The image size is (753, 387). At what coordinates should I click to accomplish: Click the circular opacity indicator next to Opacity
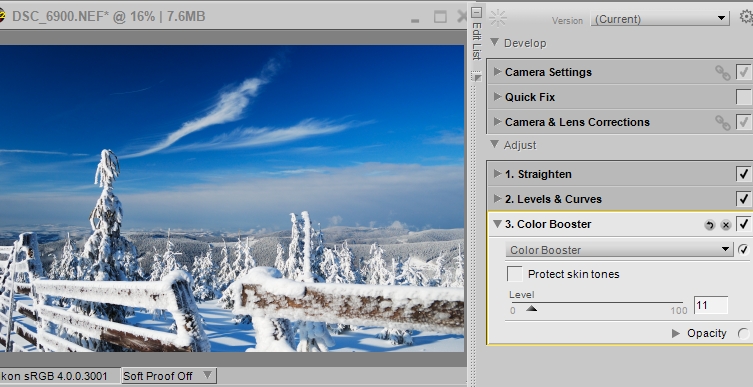[743, 334]
